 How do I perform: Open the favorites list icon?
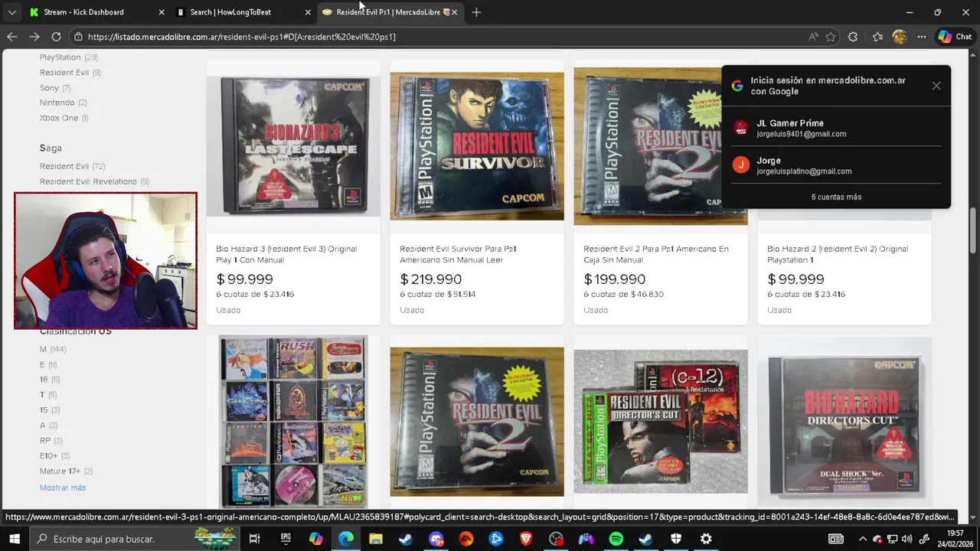pyautogui.click(x=877, y=37)
